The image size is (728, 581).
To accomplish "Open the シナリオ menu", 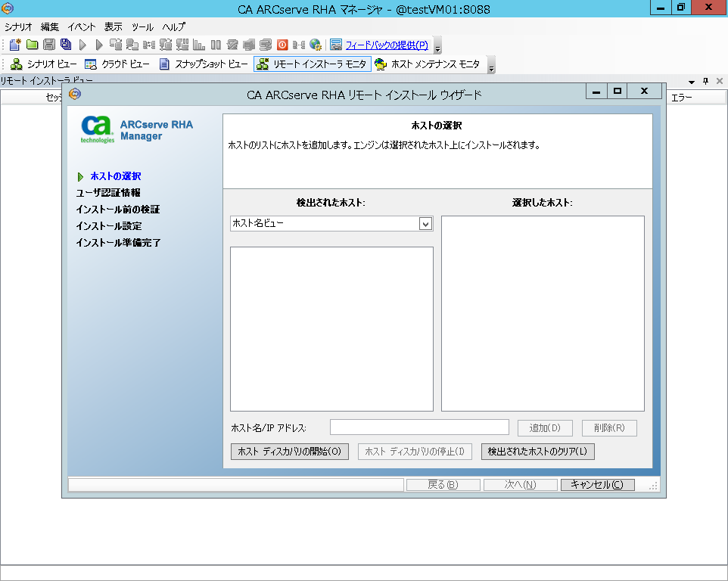I will pos(18,27).
